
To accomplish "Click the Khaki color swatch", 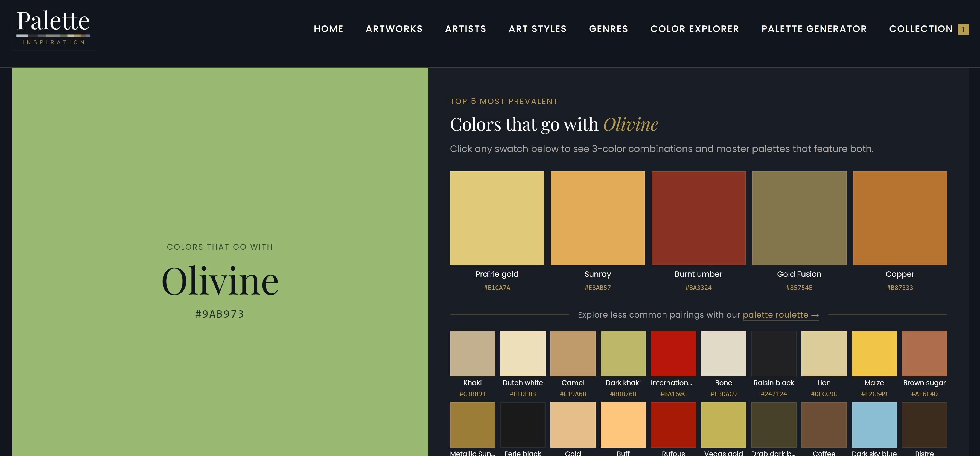I will coord(472,354).
